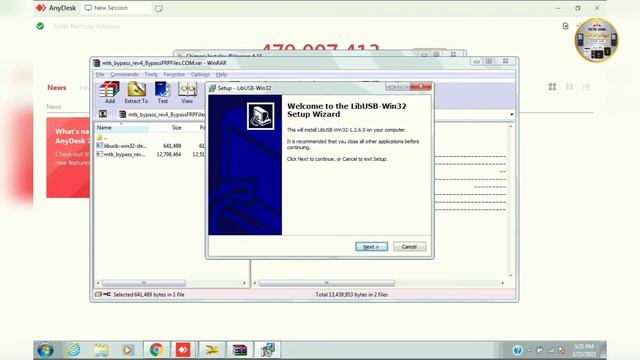The image size is (640, 360).
Task: Switch to WinRAR via its taskbar icon
Action: tap(240, 350)
